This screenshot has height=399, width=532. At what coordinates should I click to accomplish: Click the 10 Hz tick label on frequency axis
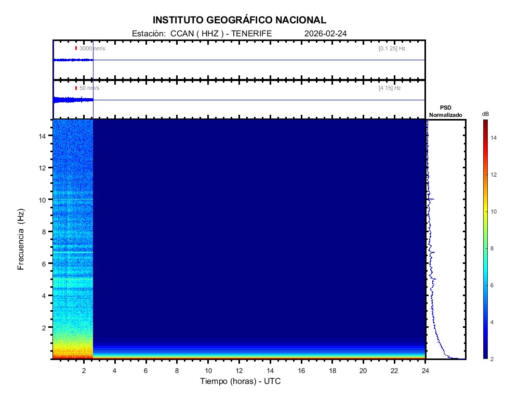[x=45, y=199]
